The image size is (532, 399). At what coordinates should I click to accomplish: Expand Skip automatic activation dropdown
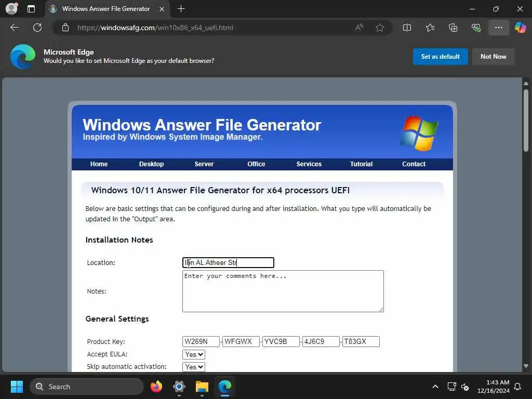tap(194, 367)
